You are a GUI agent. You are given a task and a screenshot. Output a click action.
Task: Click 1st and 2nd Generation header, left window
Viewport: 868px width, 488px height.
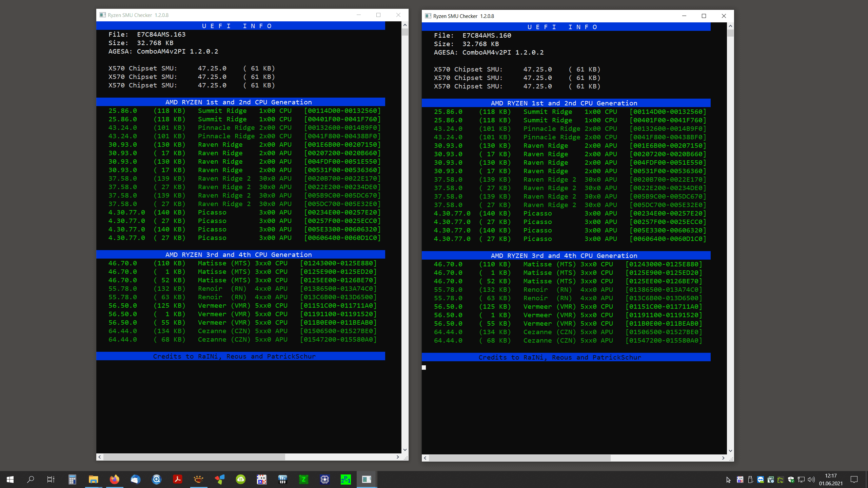pyautogui.click(x=241, y=102)
